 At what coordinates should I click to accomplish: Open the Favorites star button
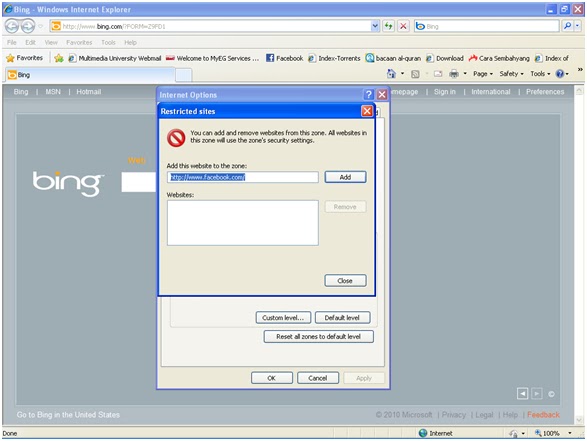tap(25, 58)
